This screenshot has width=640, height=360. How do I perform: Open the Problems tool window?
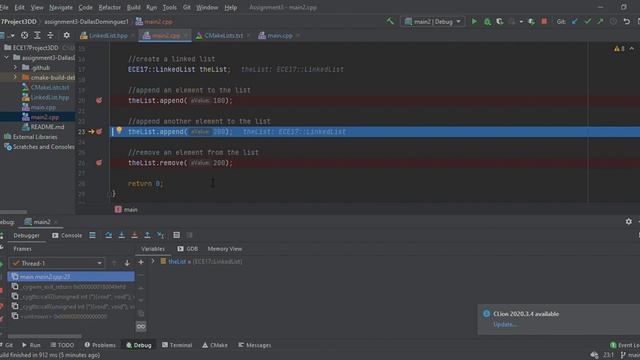(100, 345)
